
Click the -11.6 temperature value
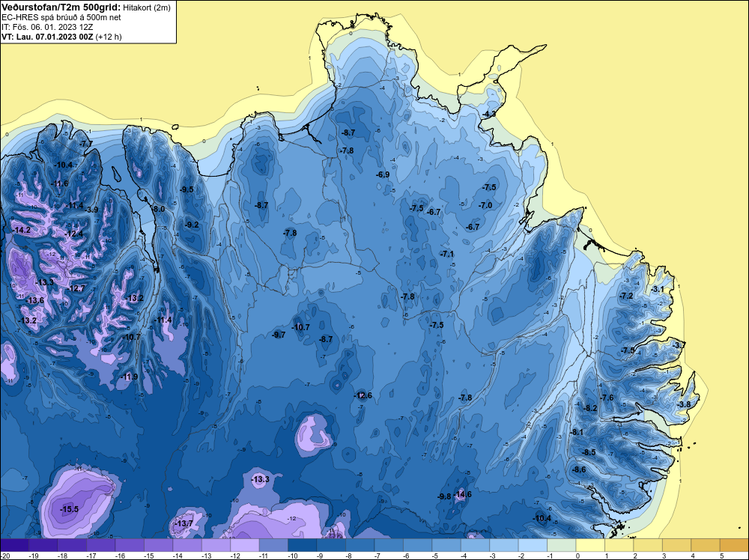click(x=59, y=184)
